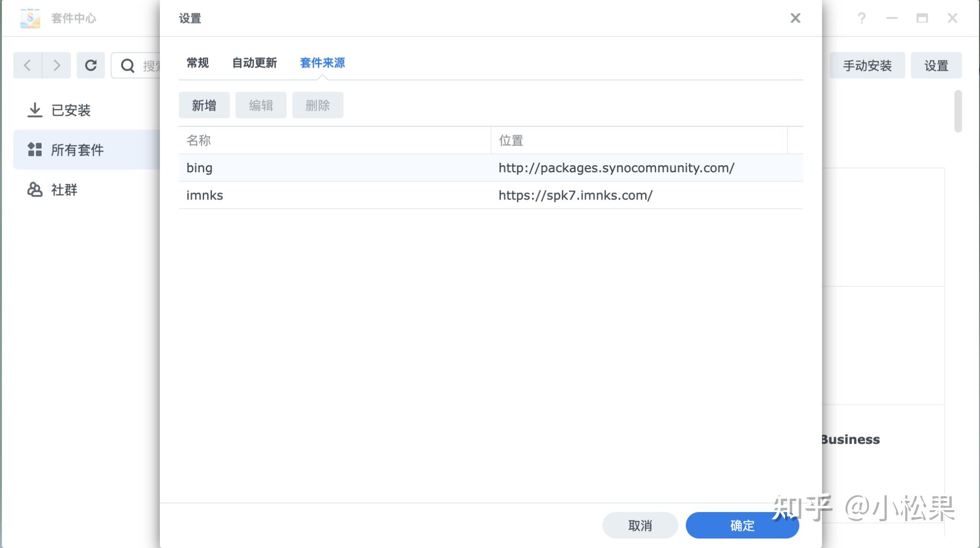
Task: Click the packages.synocommunity.com URL cell
Action: (x=616, y=168)
